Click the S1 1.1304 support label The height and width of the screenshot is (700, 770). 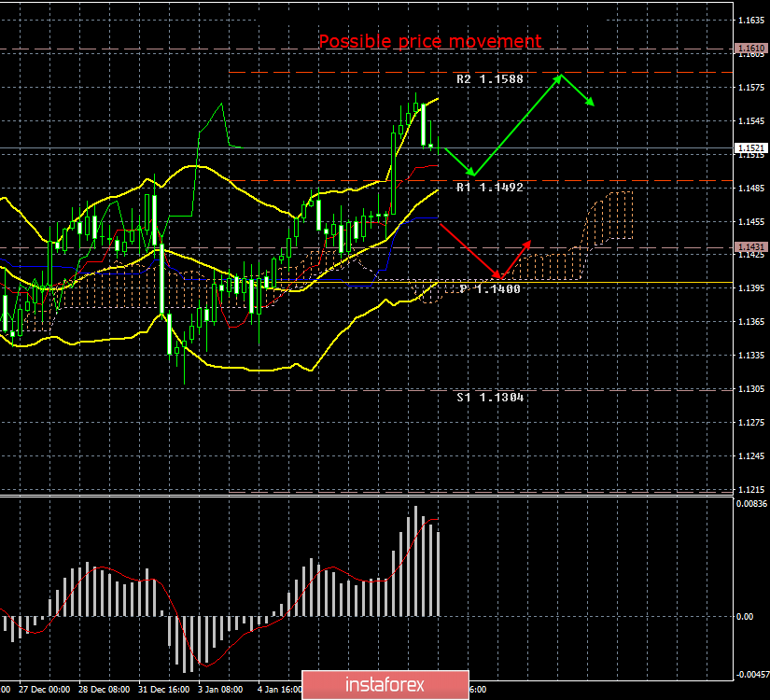click(490, 398)
